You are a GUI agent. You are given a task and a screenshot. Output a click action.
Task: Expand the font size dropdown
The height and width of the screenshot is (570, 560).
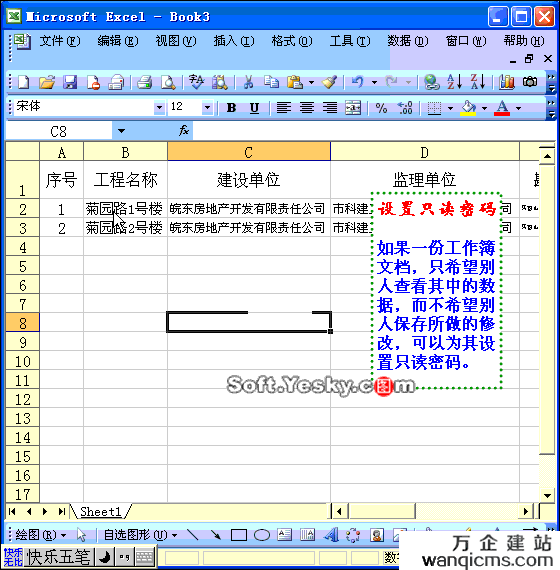[x=207, y=108]
